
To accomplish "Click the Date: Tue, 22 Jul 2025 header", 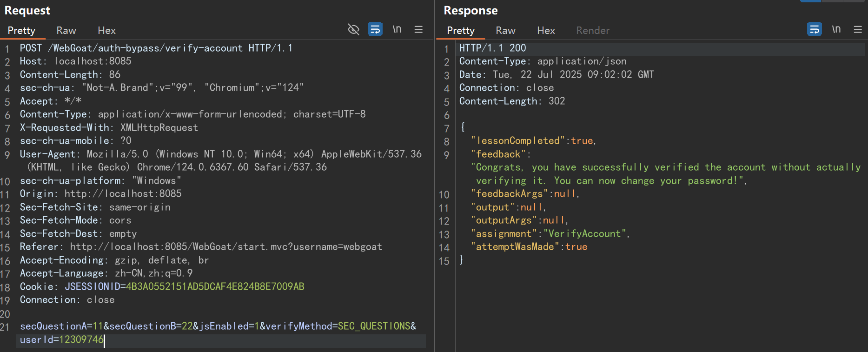I will (x=557, y=74).
